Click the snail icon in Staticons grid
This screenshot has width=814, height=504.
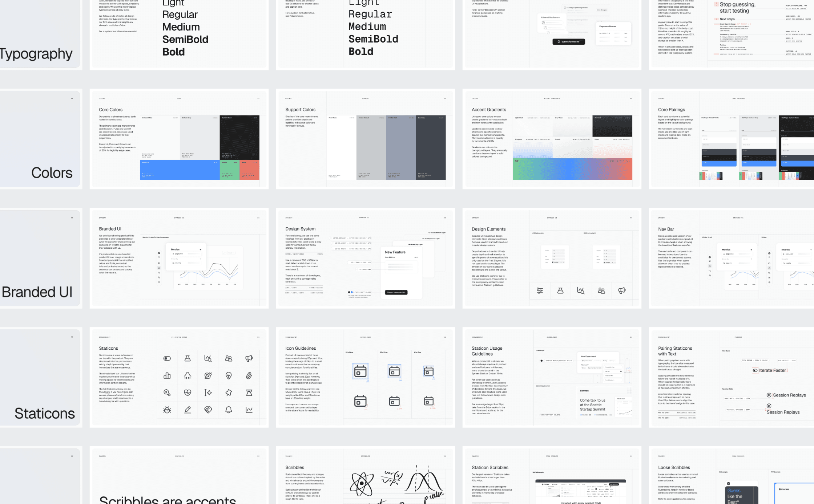(208, 375)
